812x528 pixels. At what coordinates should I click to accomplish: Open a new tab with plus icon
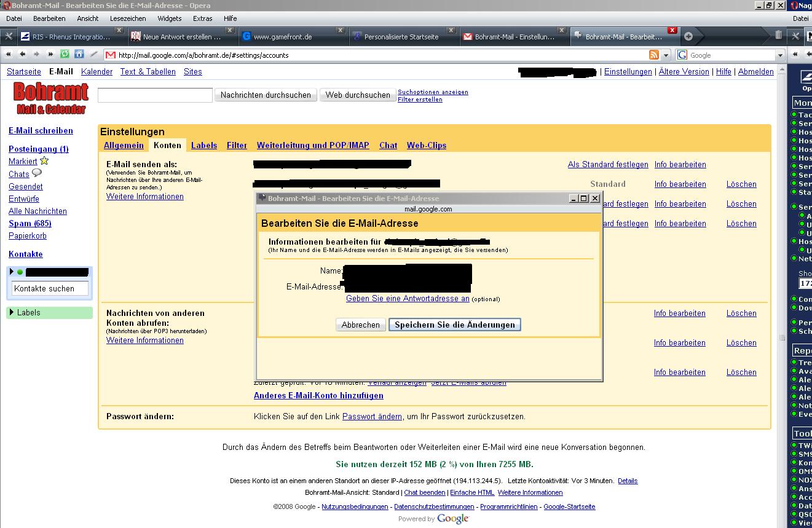(x=688, y=36)
